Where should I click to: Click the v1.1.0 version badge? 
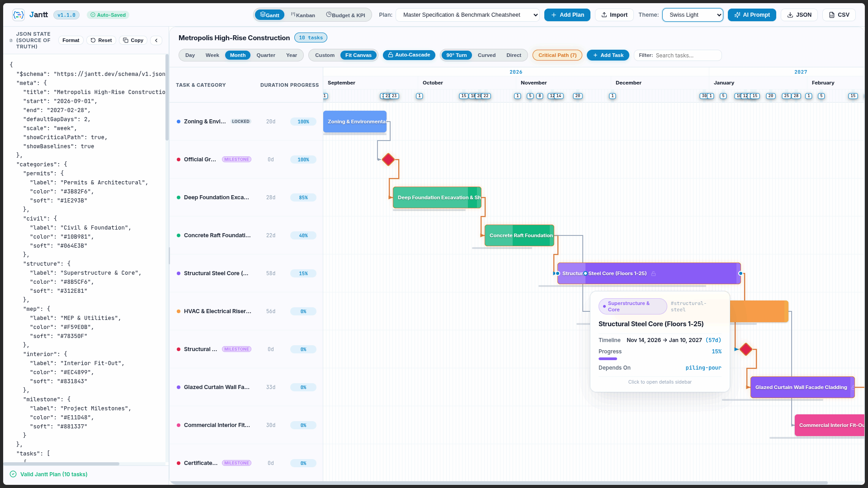(x=66, y=15)
